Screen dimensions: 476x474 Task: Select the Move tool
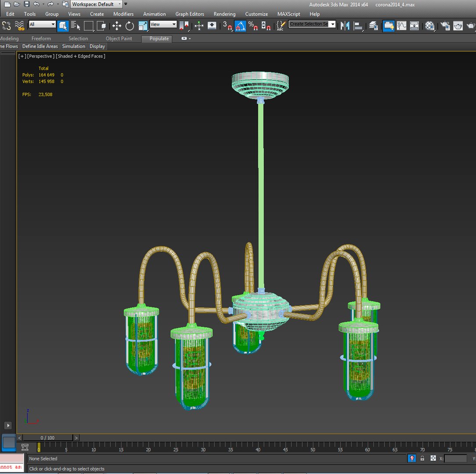pos(117,26)
